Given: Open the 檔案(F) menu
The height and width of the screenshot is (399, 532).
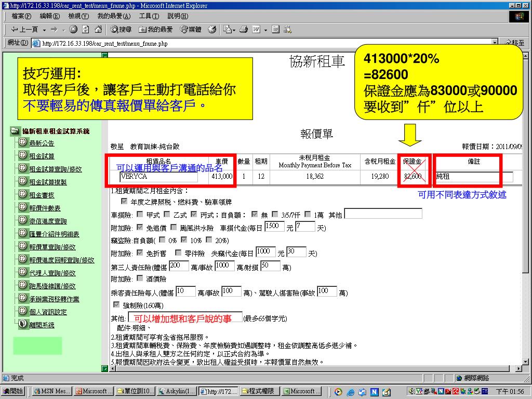Looking at the screenshot, I should point(21,16).
